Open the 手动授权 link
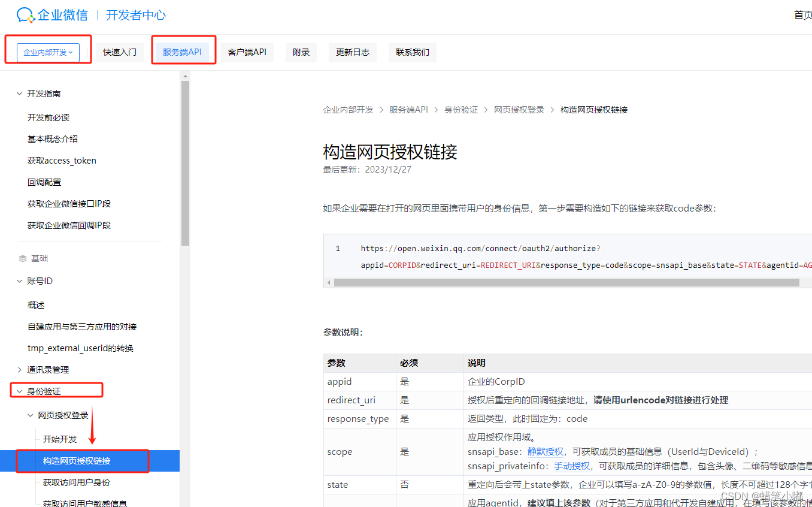 pyautogui.click(x=571, y=466)
